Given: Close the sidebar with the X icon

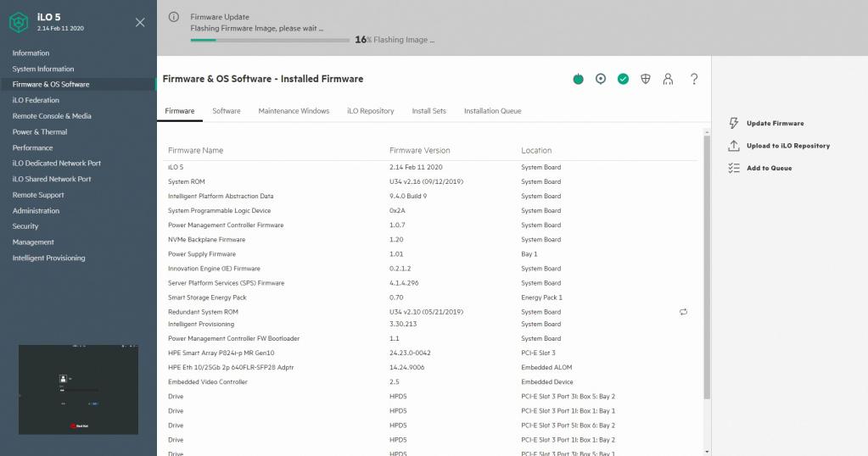Looking at the screenshot, I should click(140, 22).
